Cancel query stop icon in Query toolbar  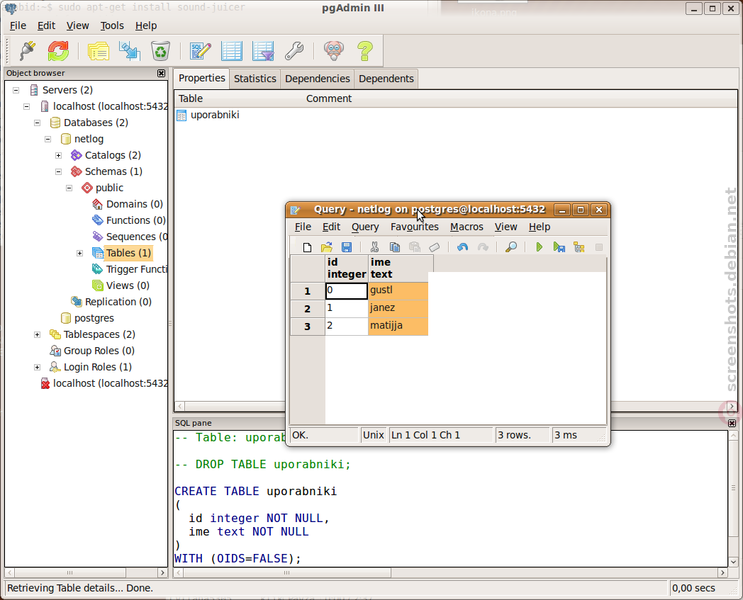599,247
